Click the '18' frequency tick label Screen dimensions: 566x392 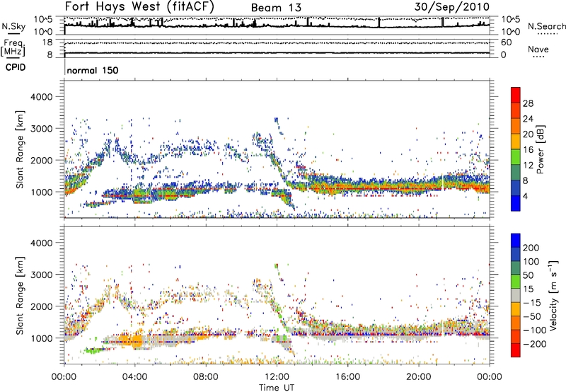47,42
